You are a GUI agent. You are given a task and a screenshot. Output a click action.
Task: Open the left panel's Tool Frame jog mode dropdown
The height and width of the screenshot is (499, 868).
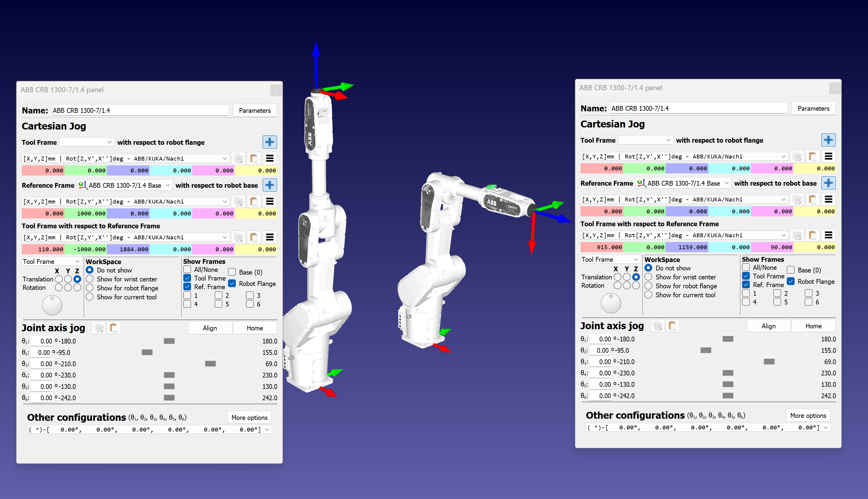click(51, 261)
